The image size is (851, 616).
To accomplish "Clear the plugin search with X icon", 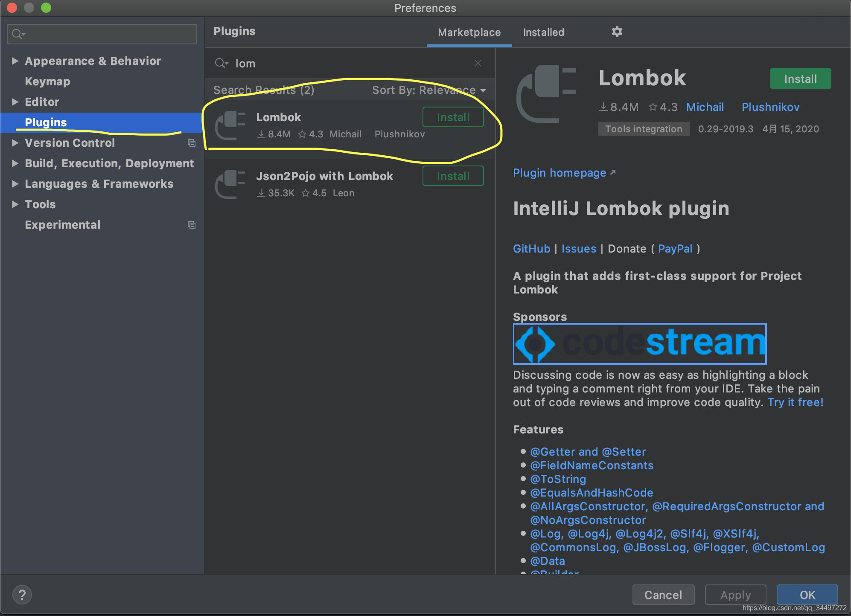I will point(478,63).
